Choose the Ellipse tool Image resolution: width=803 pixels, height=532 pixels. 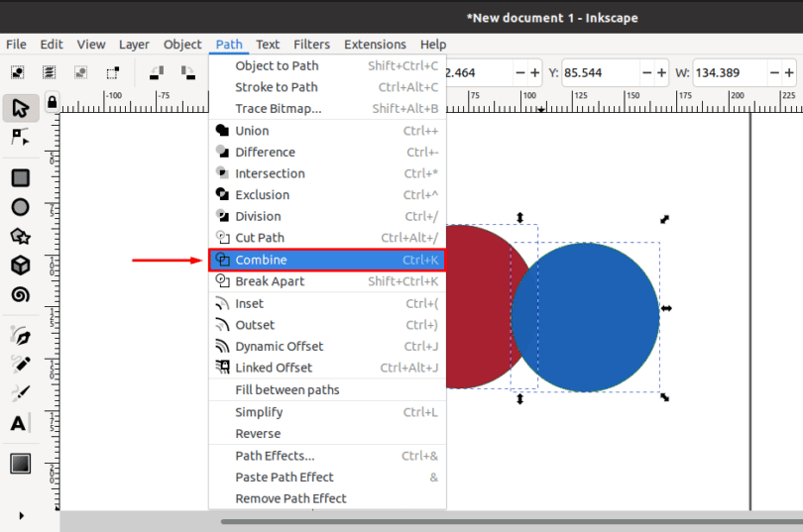coord(21,207)
